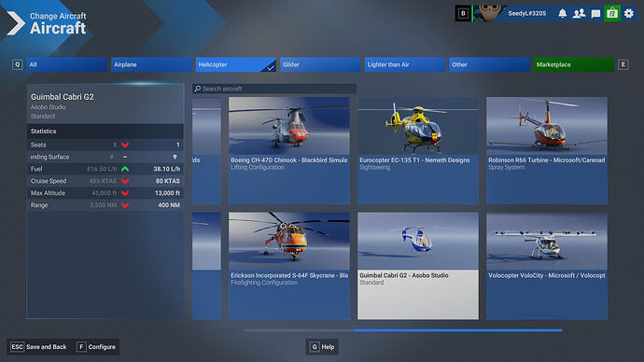This screenshot has width=644, height=362.
Task: Click the Guimbal Cabri G2 panel title
Action: coord(62,97)
